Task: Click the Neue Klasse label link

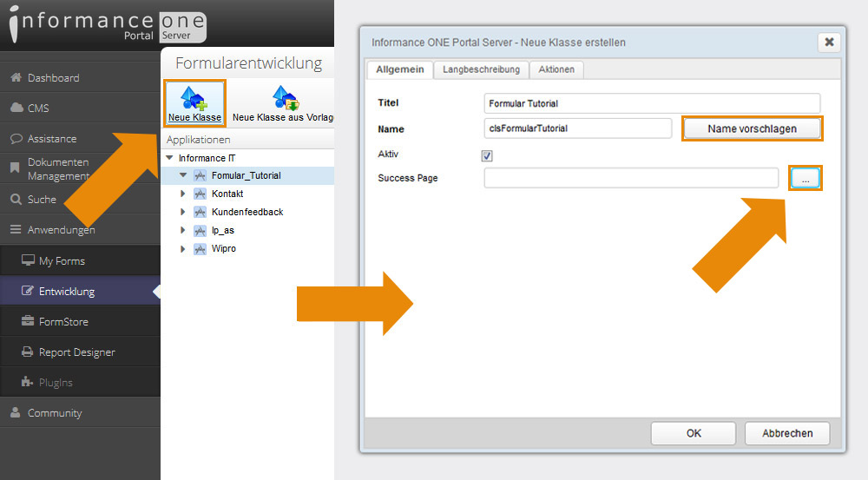Action: pyautogui.click(x=194, y=117)
